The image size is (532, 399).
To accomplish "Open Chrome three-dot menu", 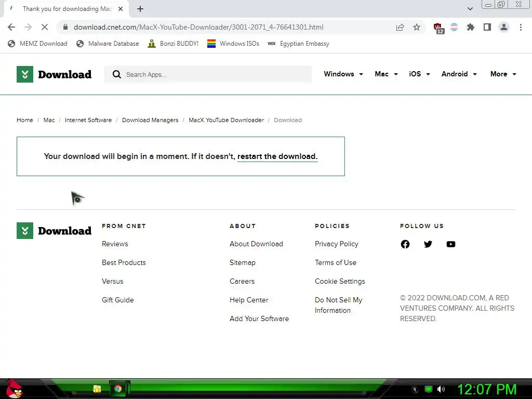I will [x=521, y=27].
